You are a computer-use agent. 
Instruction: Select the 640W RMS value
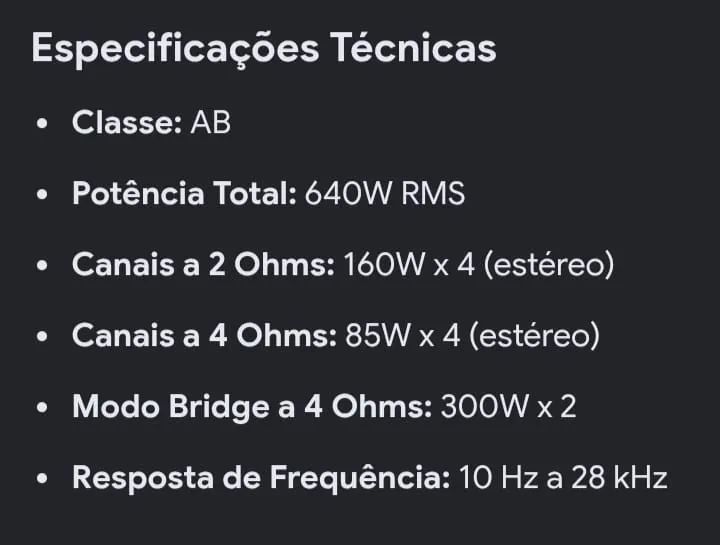[x=385, y=193]
